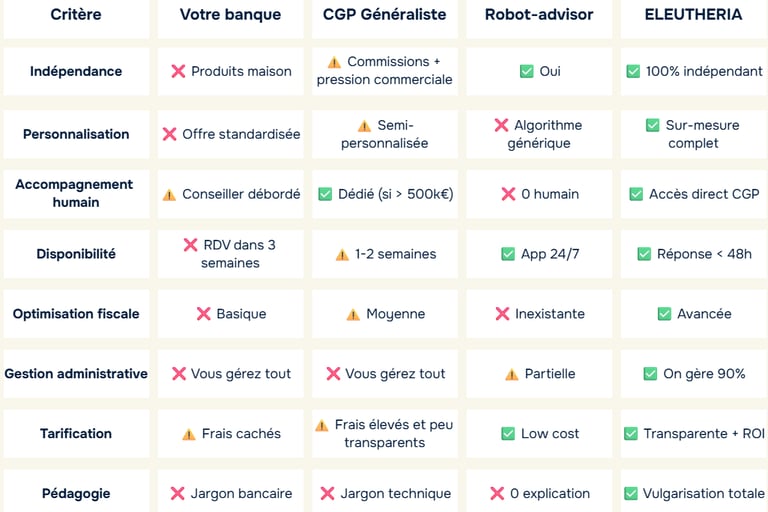Select the ELEUTHERIA column header
Viewport: 768px width, 512px height.
click(694, 15)
